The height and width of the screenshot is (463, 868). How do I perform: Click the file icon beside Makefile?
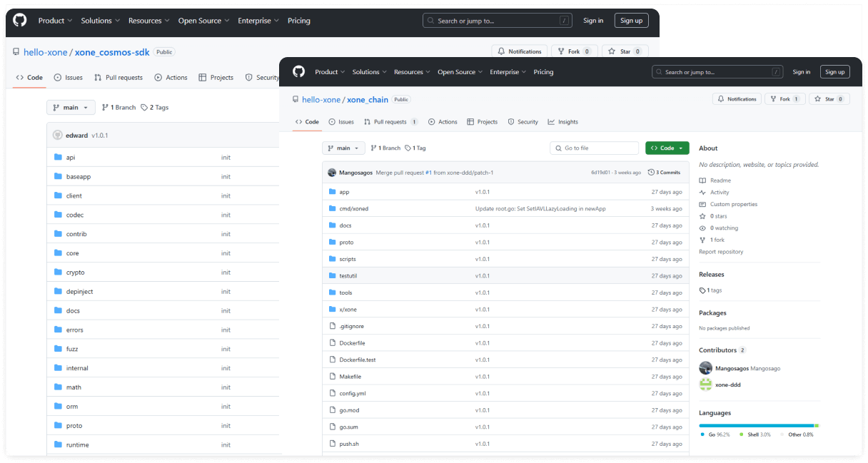coord(332,376)
